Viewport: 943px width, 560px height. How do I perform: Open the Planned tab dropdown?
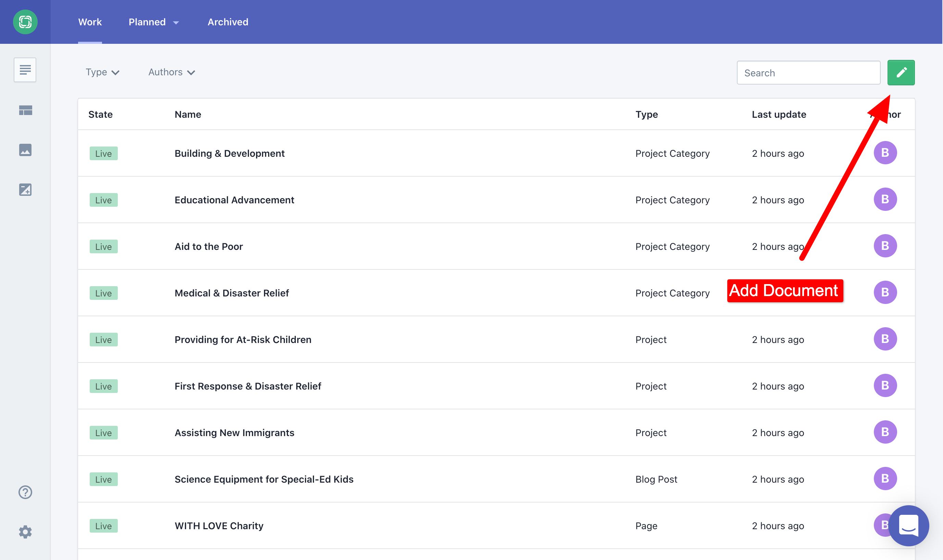pyautogui.click(x=154, y=22)
